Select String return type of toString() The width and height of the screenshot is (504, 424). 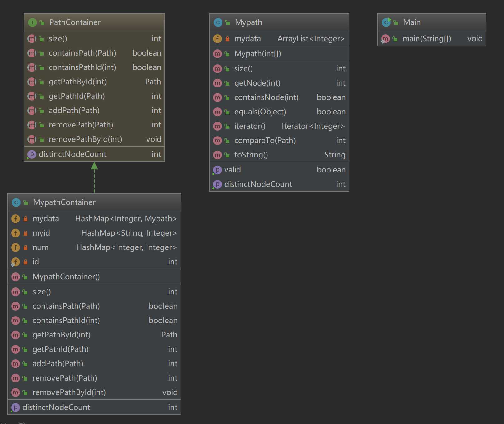335,155
